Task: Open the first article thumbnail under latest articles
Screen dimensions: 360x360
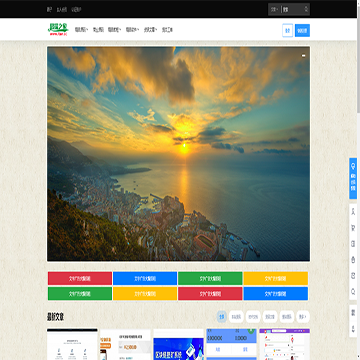Action: [72, 344]
